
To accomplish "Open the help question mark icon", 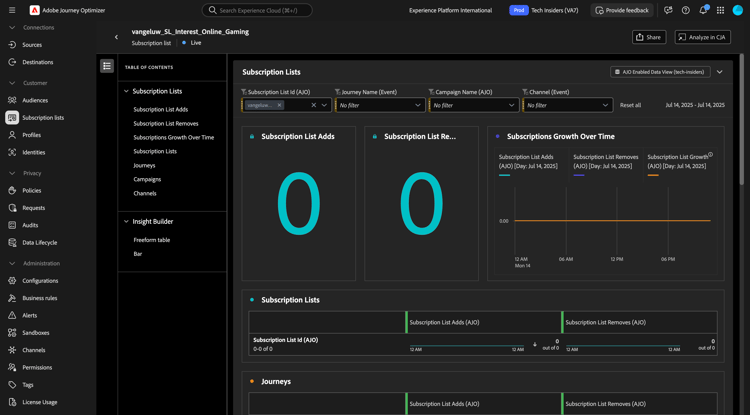I will [x=686, y=10].
